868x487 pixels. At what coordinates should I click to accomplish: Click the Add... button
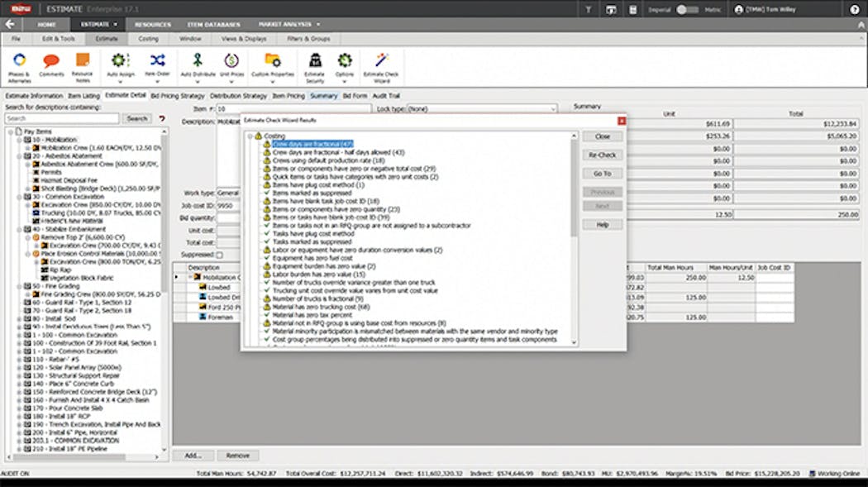coord(193,456)
